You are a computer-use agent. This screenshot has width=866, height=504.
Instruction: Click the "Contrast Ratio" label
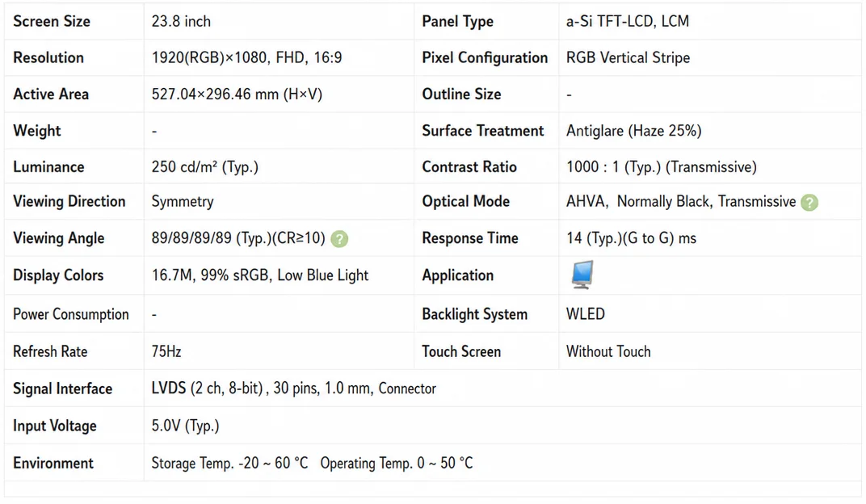point(469,166)
